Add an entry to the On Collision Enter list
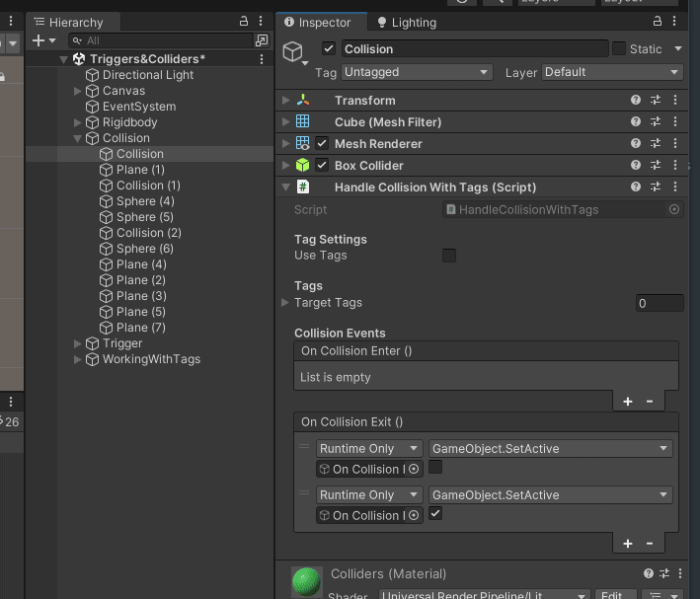This screenshot has width=700, height=599. (627, 402)
